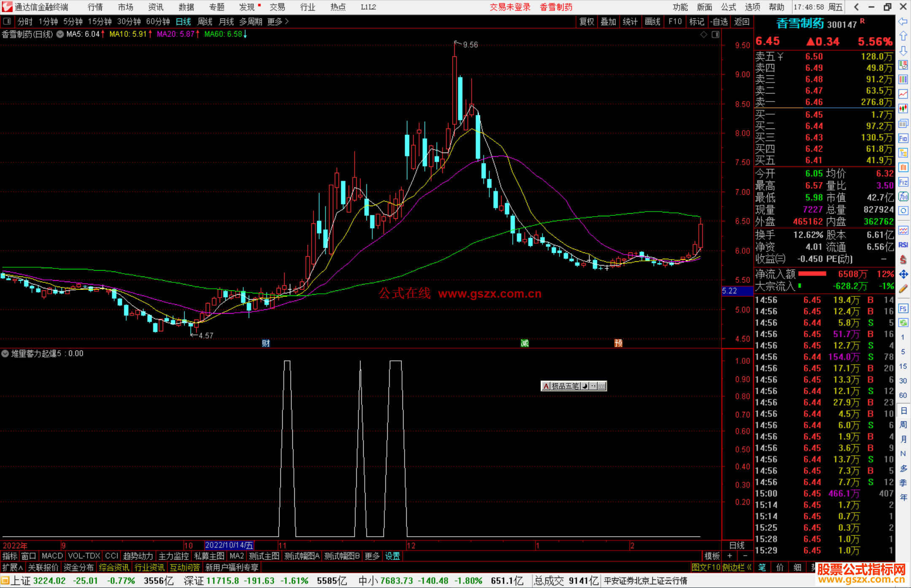The height and width of the screenshot is (588, 911).
Task: Open the 模板 template menu
Action: [712, 556]
